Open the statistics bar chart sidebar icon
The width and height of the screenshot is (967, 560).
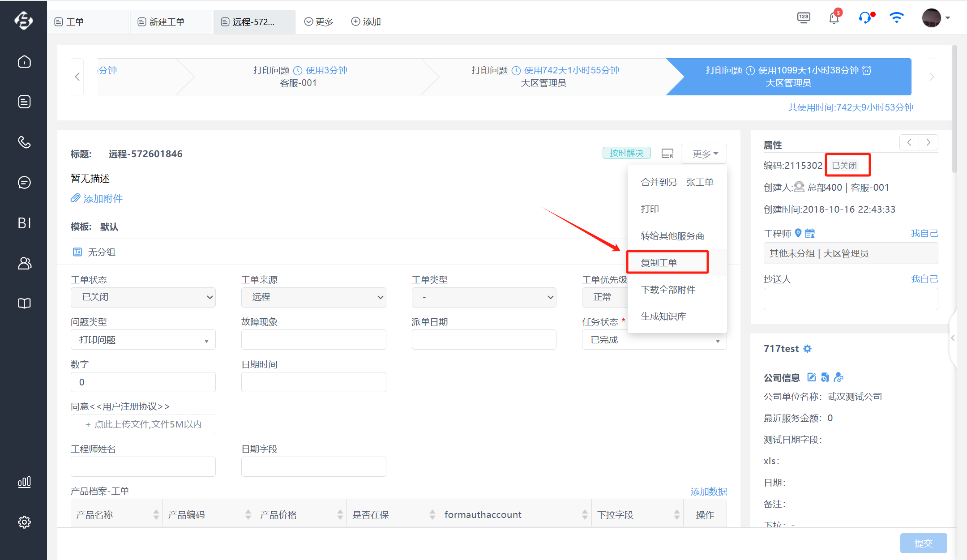coord(24,482)
